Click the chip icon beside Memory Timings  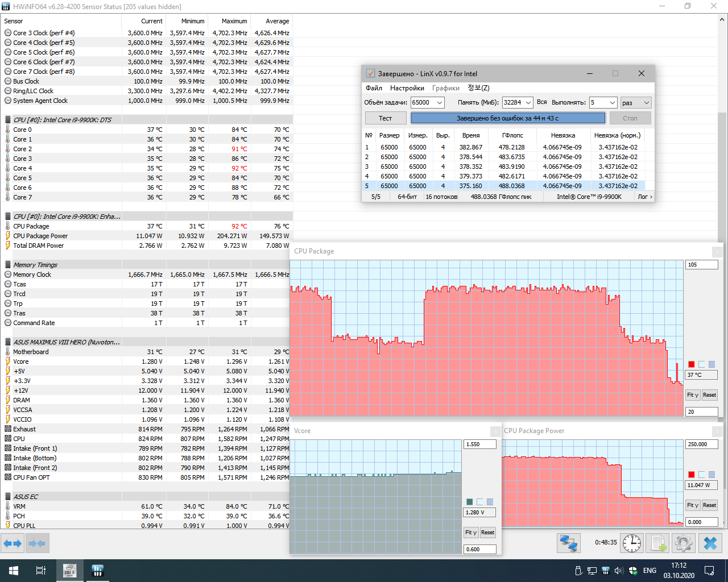[x=8, y=265]
